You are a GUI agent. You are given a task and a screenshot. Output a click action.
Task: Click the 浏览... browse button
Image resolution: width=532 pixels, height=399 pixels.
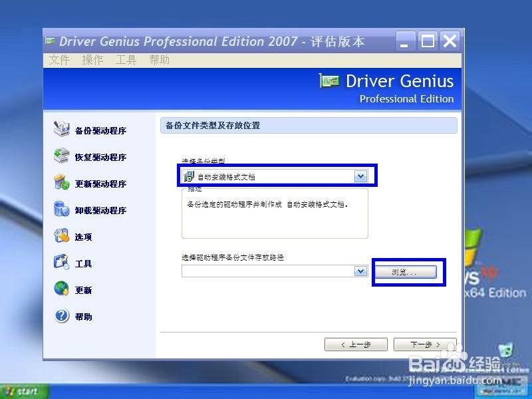pyautogui.click(x=405, y=272)
